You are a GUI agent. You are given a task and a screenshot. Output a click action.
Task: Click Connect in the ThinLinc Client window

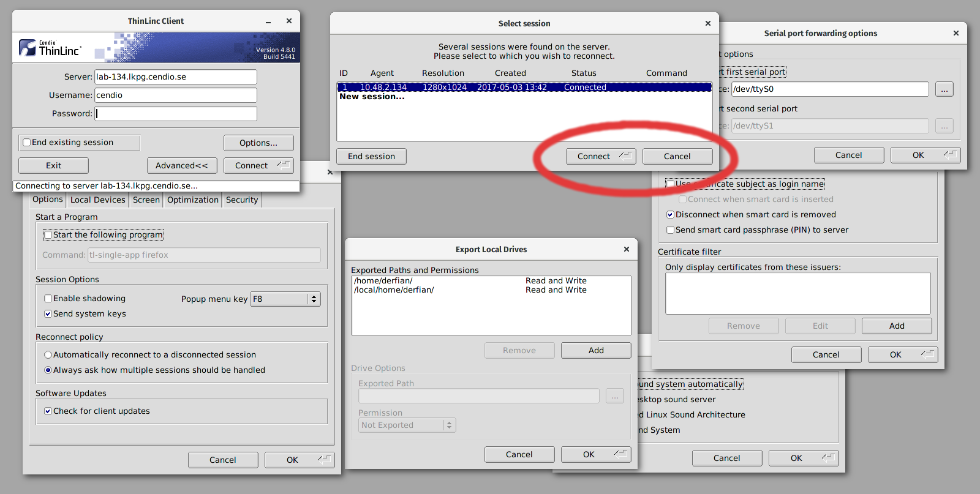pos(258,166)
